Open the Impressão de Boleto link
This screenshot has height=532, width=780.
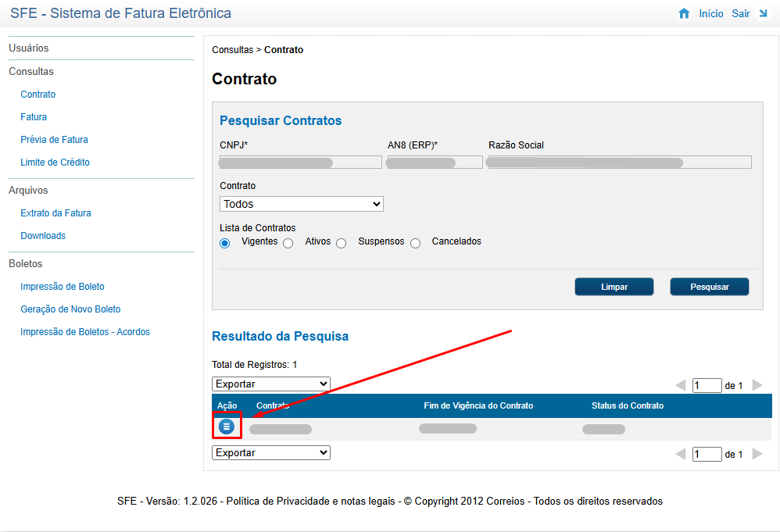(63, 287)
